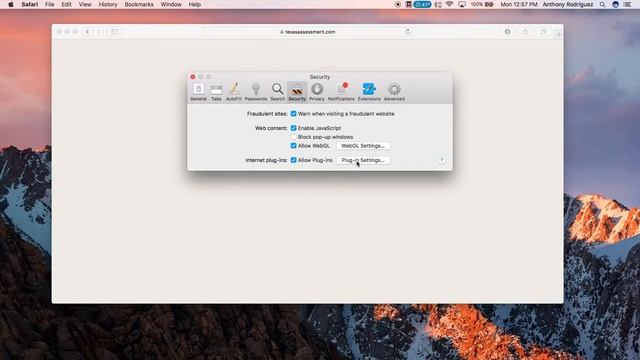Open Safari downloads button
The width and height of the screenshot is (640, 360).
pyautogui.click(x=507, y=32)
